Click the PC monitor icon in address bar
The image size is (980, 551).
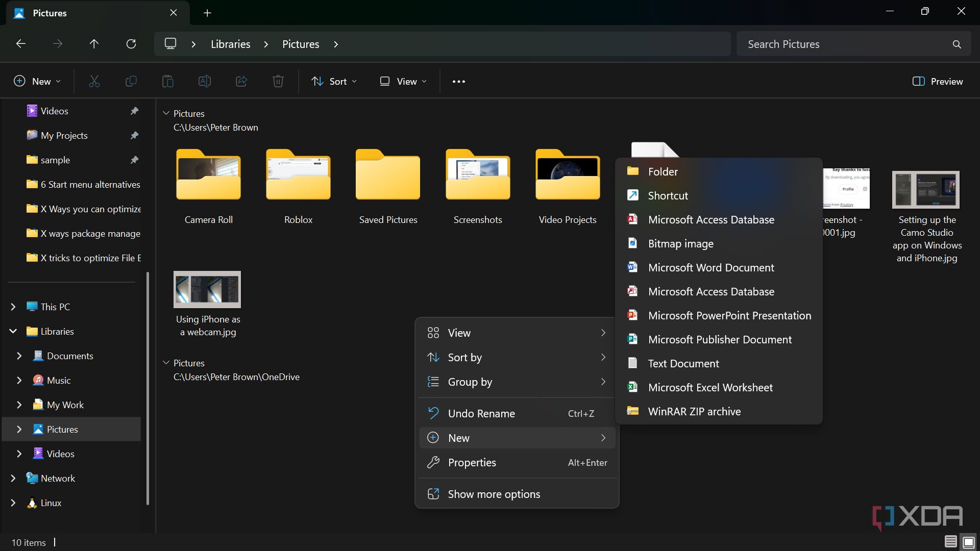pos(170,44)
